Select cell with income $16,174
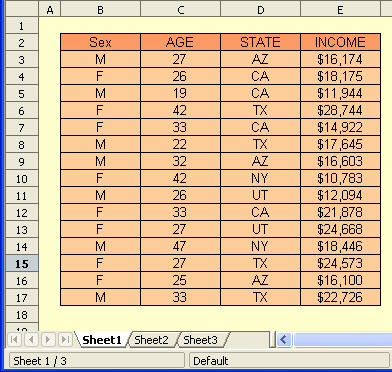 coord(340,59)
